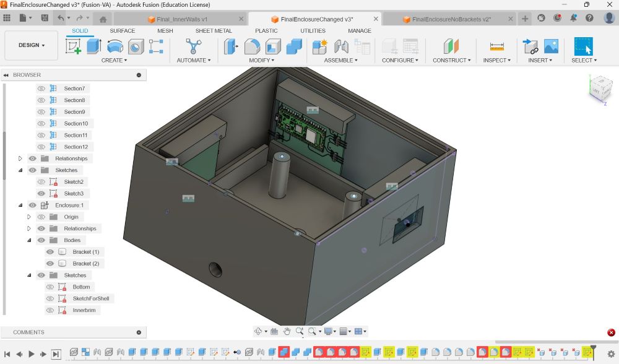Select the Shell tool icon
Image resolution: width=619 pixels, height=364 pixels.
(x=273, y=46)
